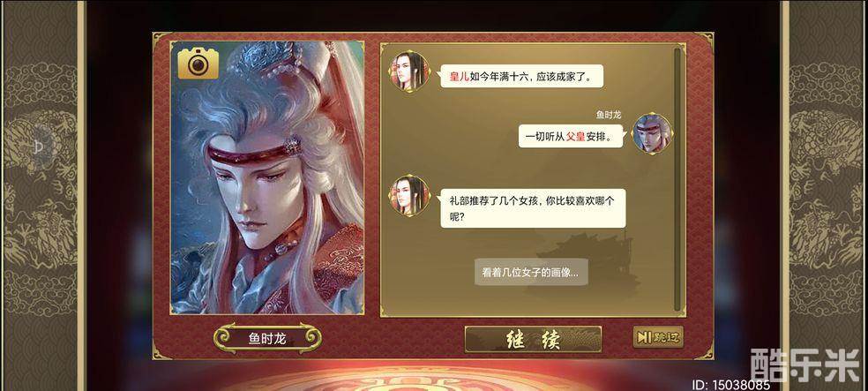
Task: Skip the conversation with 跳过
Action: pyautogui.click(x=658, y=337)
